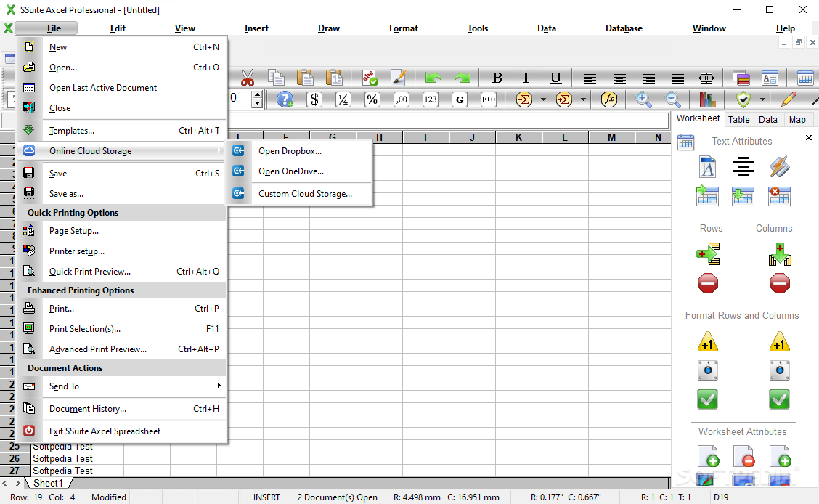The height and width of the screenshot is (504, 819).
Task: Apply E+0 scientific format
Action: [x=489, y=99]
